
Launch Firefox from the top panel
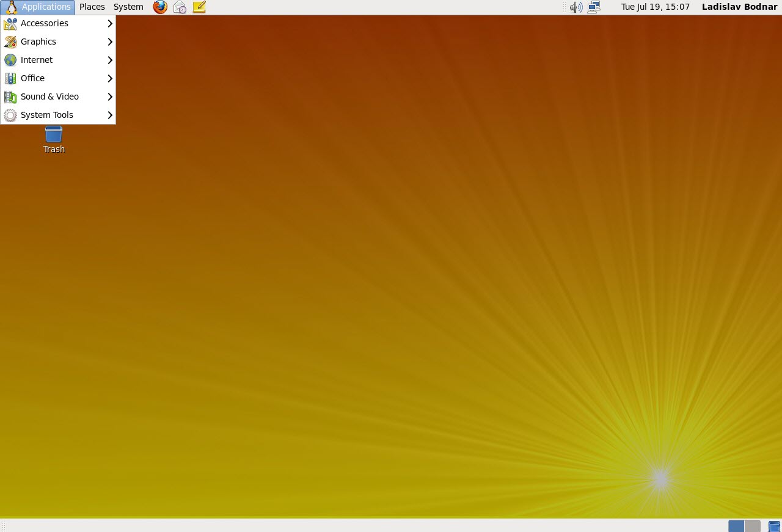[160, 7]
